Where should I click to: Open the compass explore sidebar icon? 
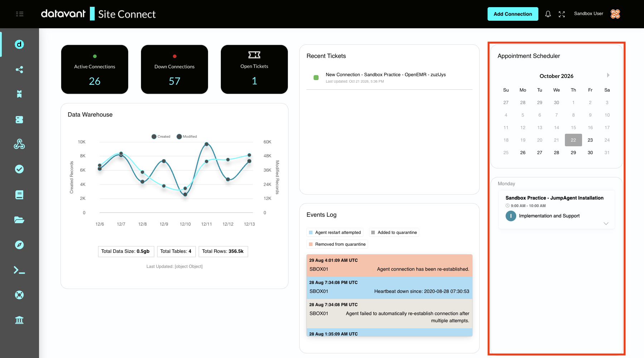(19, 245)
